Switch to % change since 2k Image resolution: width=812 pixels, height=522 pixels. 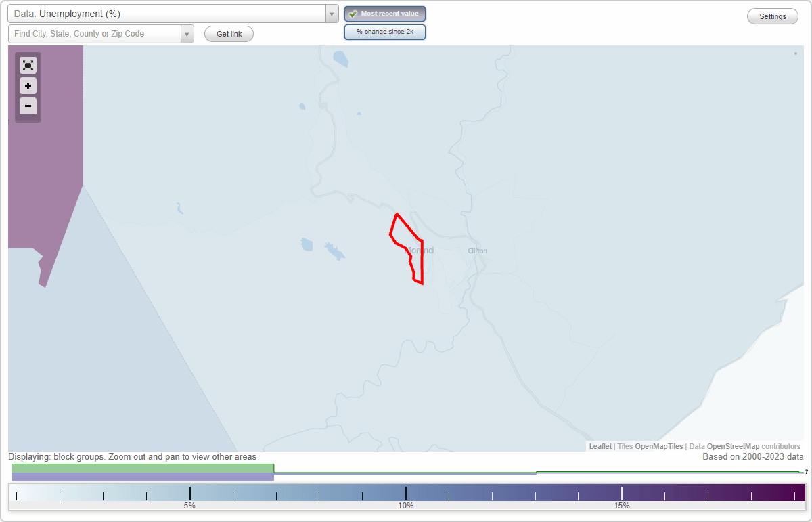tap(385, 32)
